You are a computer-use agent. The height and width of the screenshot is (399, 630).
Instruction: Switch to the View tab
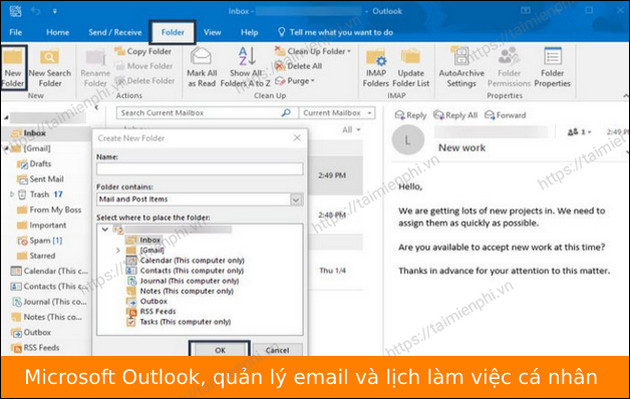pyautogui.click(x=212, y=32)
